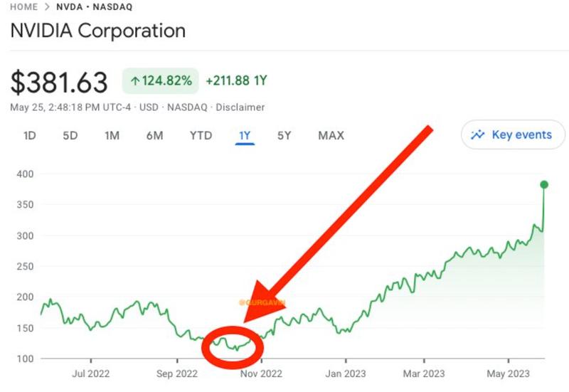Viewport: 569px width, 392px height.
Task: Click the NVIDIA Corporation heading
Action: (x=98, y=31)
